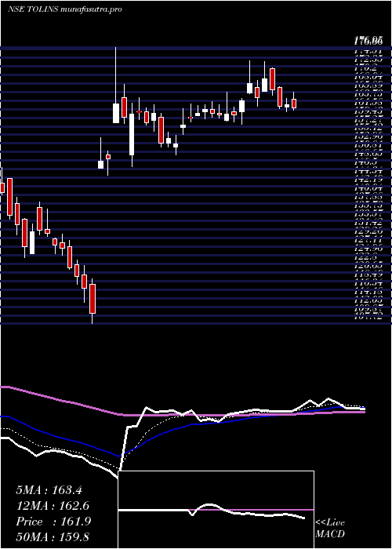Click the '50MA : 159.8' value

coord(53,537)
